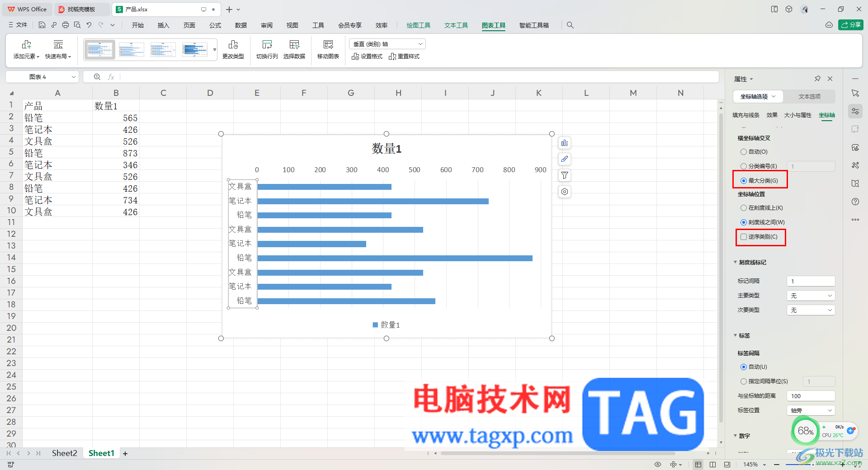Click the print icon in quick toolbar

(x=66, y=25)
